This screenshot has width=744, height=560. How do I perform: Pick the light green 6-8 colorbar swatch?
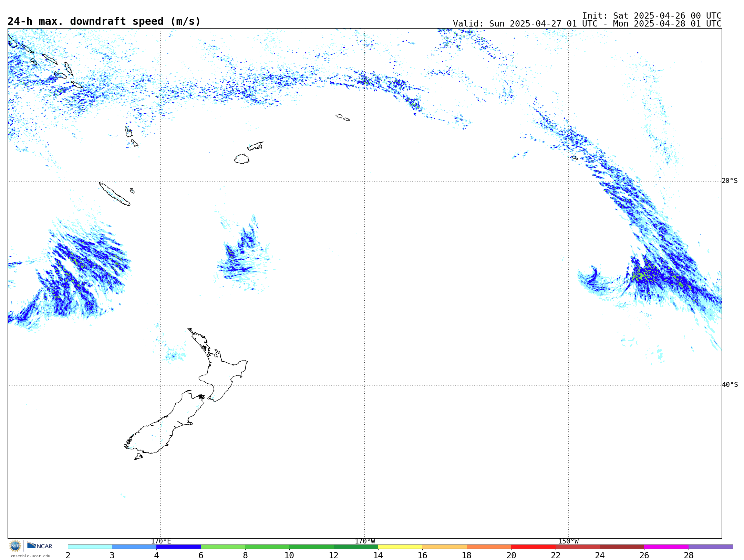(x=223, y=547)
